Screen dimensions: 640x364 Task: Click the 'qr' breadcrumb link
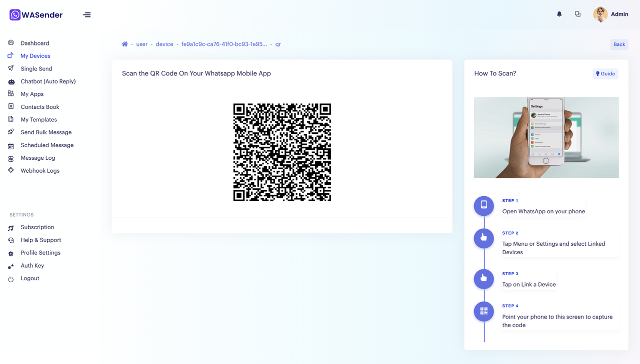(x=278, y=44)
